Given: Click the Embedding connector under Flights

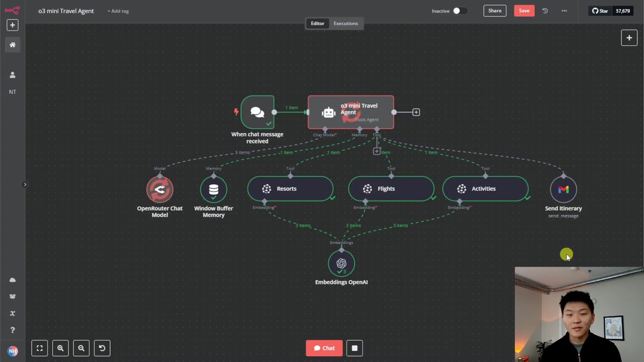Looking at the screenshot, I should [365, 202].
